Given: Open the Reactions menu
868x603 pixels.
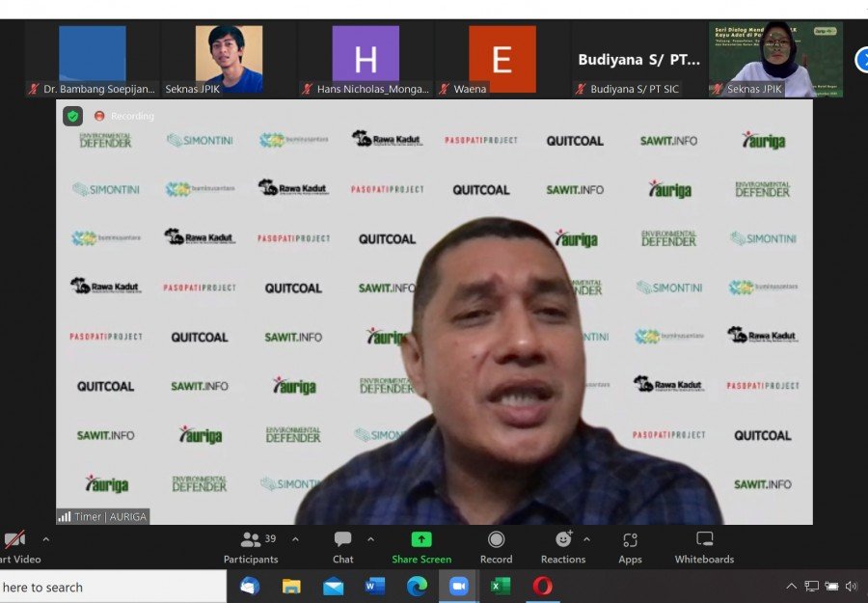Looking at the screenshot, I should tap(563, 547).
